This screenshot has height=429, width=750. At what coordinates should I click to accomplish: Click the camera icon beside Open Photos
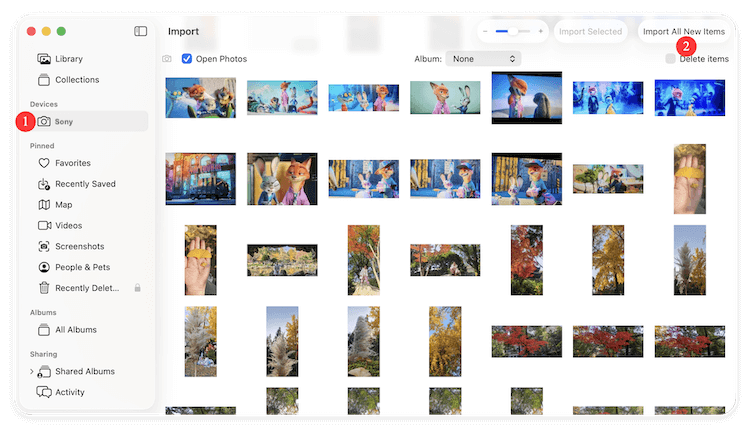(x=166, y=59)
